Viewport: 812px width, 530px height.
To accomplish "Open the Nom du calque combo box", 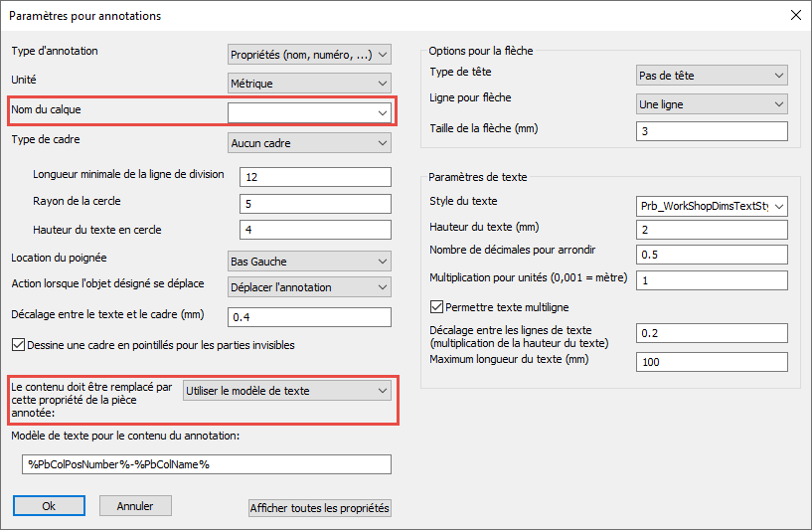I will [x=309, y=113].
